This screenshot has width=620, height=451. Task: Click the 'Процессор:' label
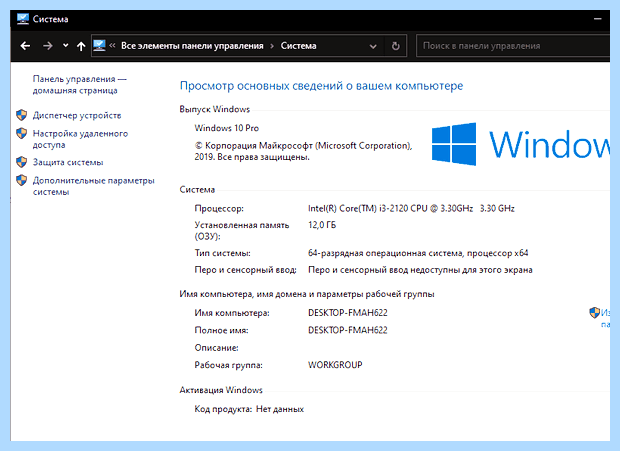point(219,209)
